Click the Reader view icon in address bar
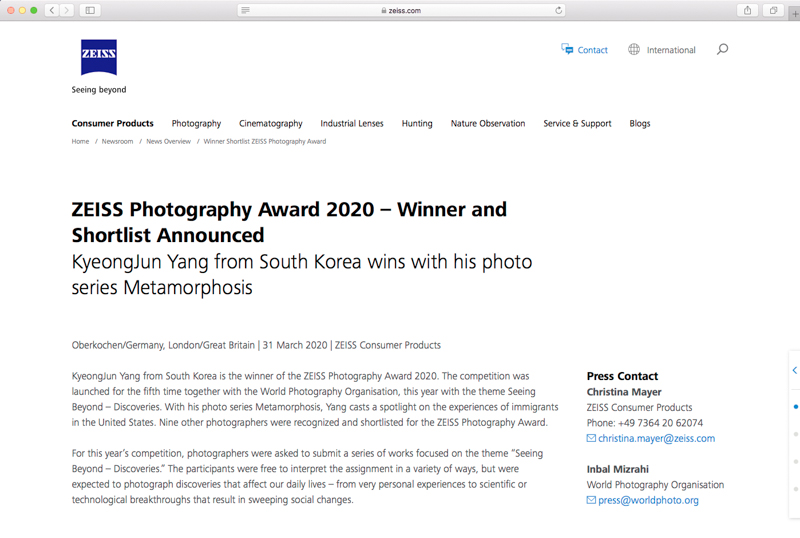This screenshot has width=800, height=538. (x=245, y=10)
